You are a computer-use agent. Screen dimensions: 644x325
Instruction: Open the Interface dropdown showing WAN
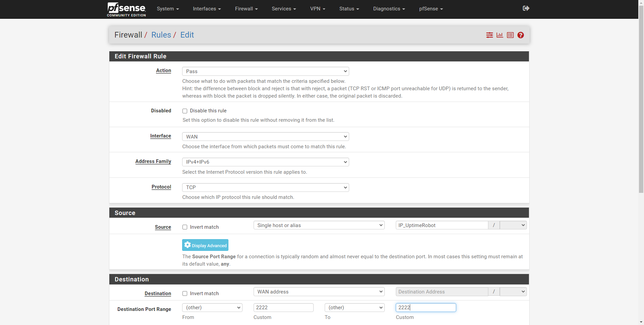coord(266,137)
